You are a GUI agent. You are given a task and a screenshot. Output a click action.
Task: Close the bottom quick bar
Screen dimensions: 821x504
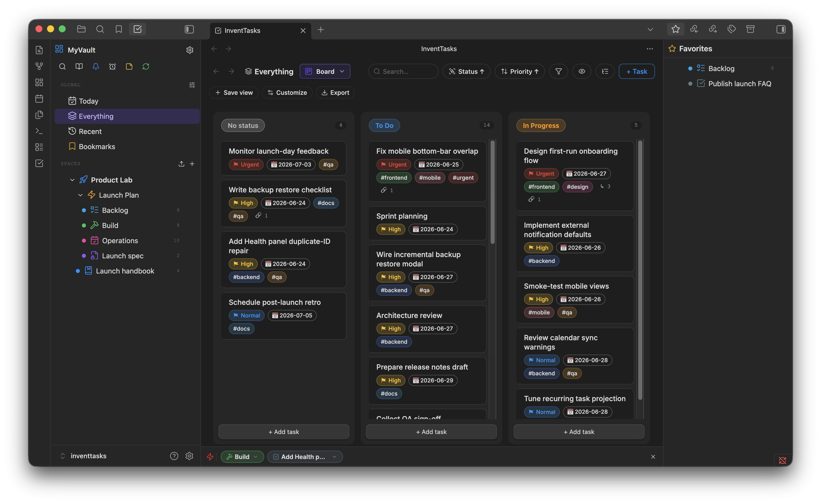tap(653, 457)
